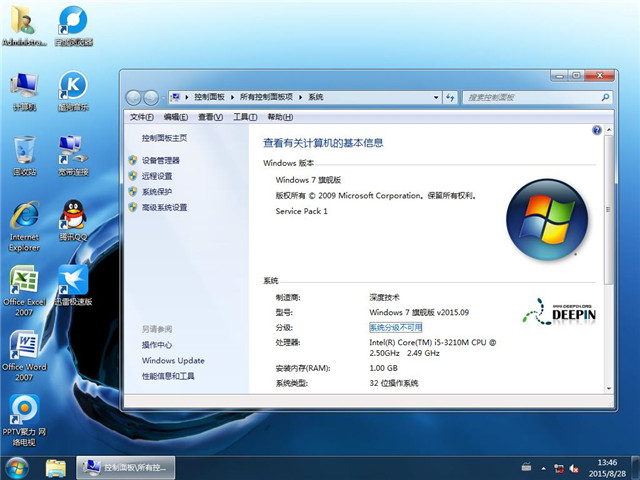Click the Service Pack 1 text
This screenshot has height=480, width=640.
click(302, 211)
